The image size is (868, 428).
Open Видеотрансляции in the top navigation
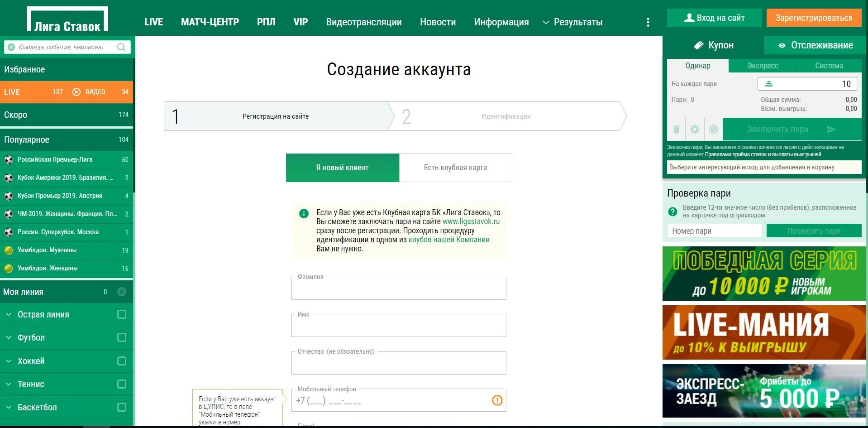(364, 22)
